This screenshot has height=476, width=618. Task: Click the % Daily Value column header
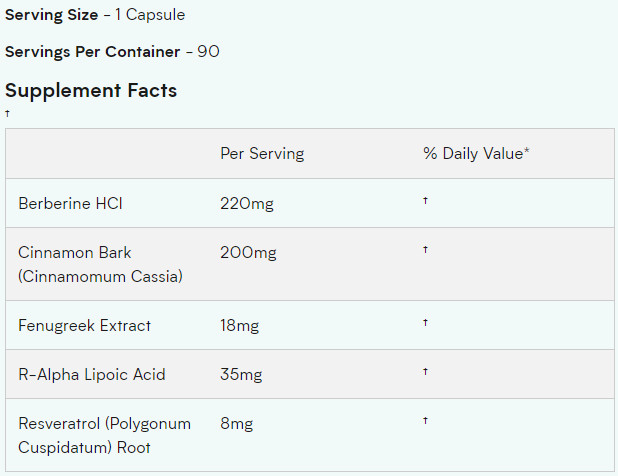[x=476, y=153]
